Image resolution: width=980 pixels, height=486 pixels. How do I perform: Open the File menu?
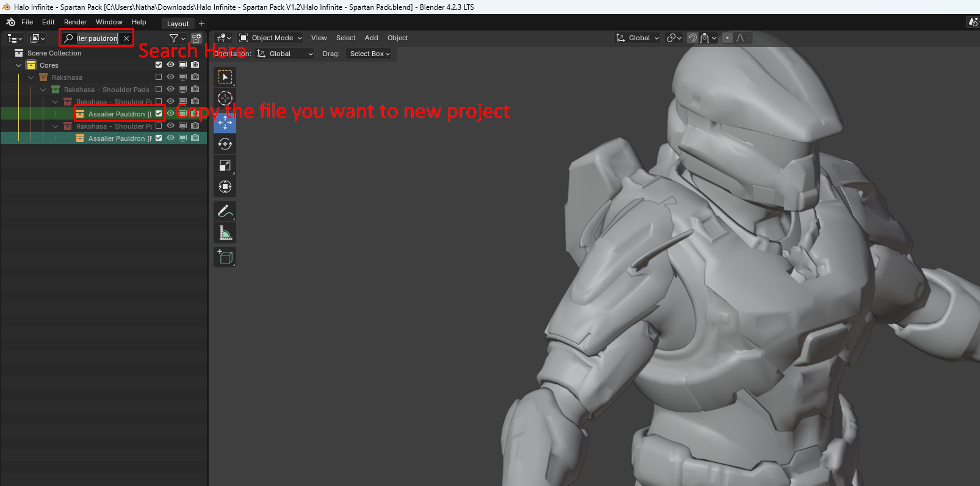tap(27, 22)
